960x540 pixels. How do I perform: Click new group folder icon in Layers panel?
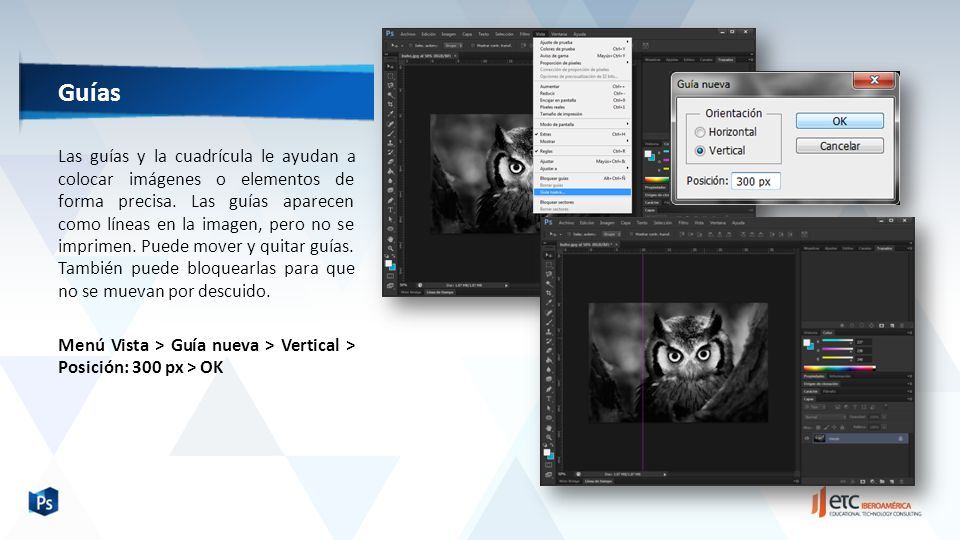882,482
